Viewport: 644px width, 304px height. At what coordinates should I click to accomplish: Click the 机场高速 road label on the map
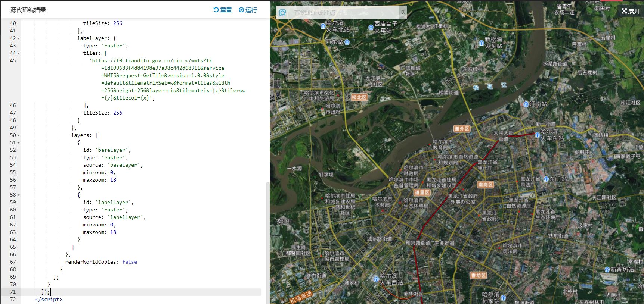301,297
